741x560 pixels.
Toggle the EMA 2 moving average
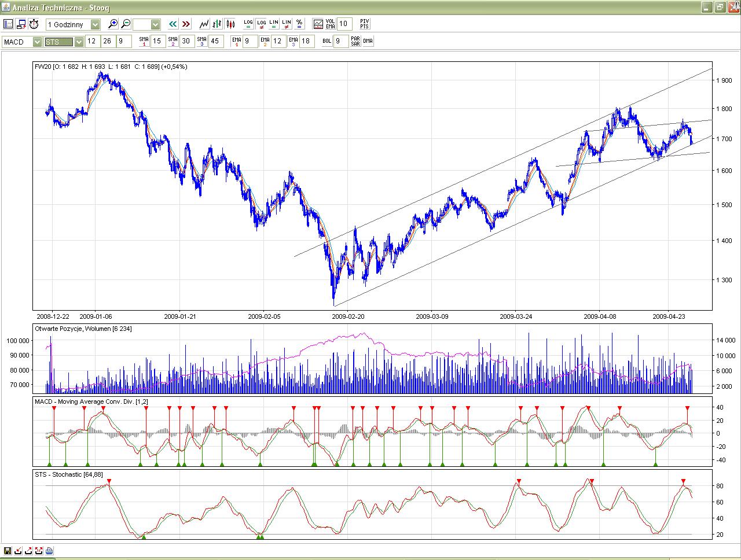(265, 41)
